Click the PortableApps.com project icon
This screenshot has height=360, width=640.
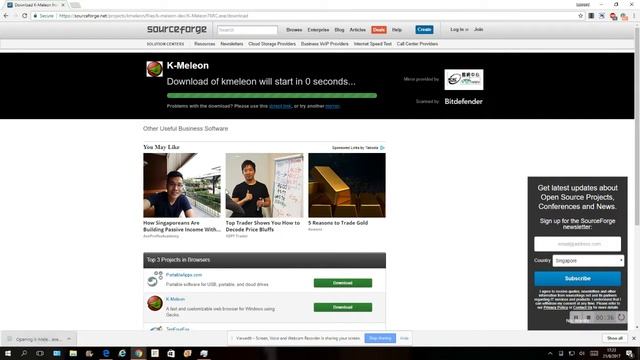pyautogui.click(x=155, y=279)
